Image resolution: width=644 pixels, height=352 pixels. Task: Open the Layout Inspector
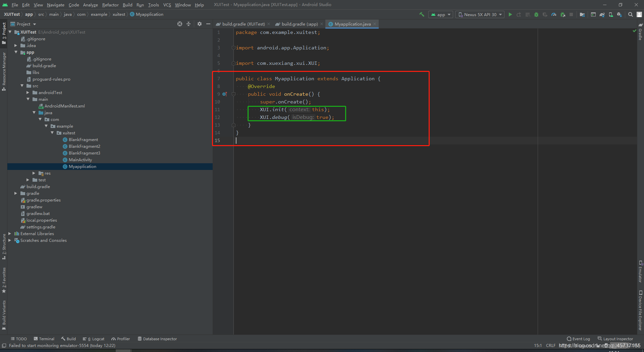pyautogui.click(x=615, y=339)
